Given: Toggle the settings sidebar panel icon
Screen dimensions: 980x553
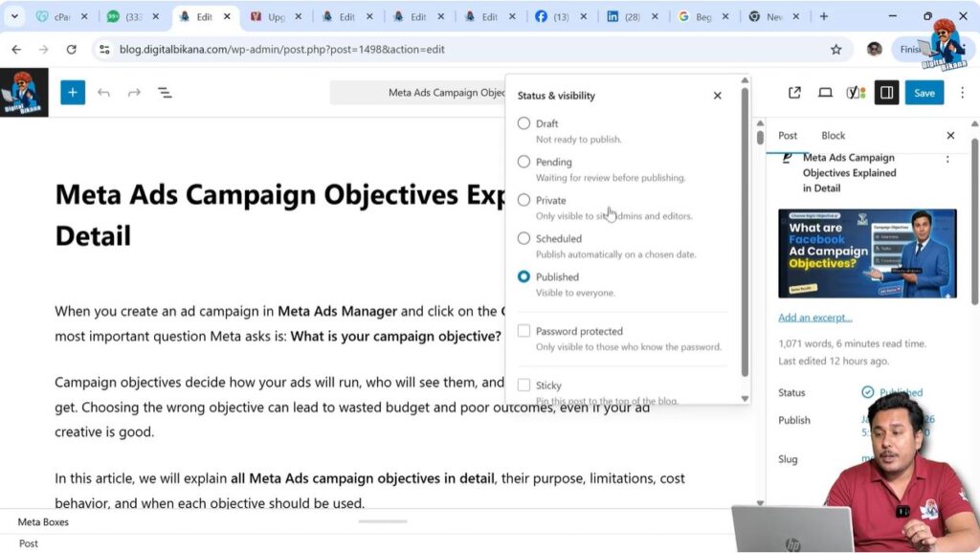Looking at the screenshot, I should 886,92.
